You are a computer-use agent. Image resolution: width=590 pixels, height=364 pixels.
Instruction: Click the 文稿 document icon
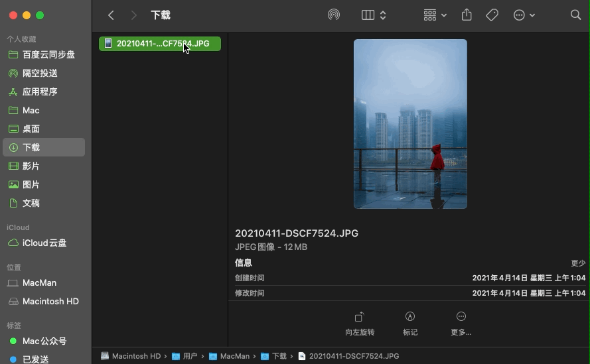[x=13, y=203]
